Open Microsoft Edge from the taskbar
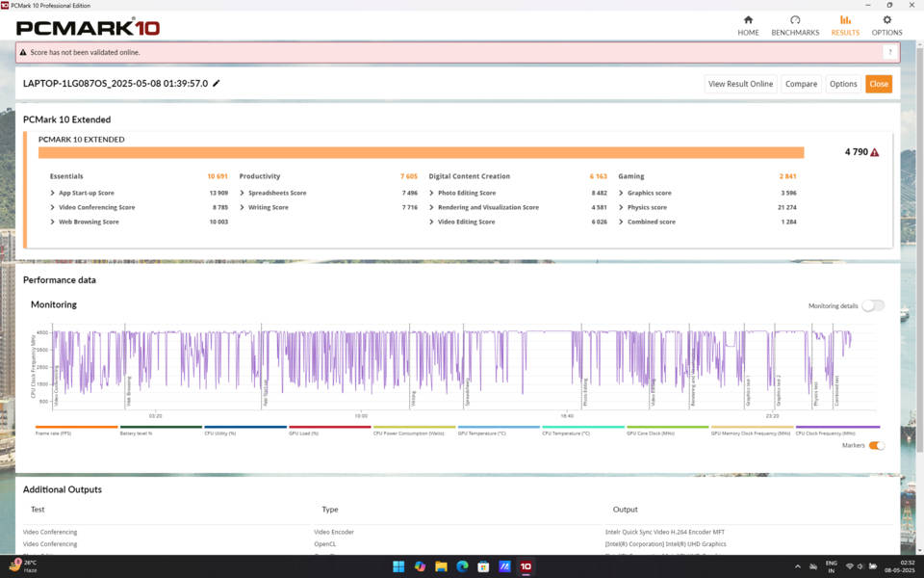This screenshot has width=924, height=578. coord(462,566)
